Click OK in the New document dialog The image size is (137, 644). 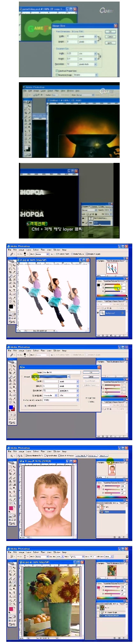pos(91,372)
